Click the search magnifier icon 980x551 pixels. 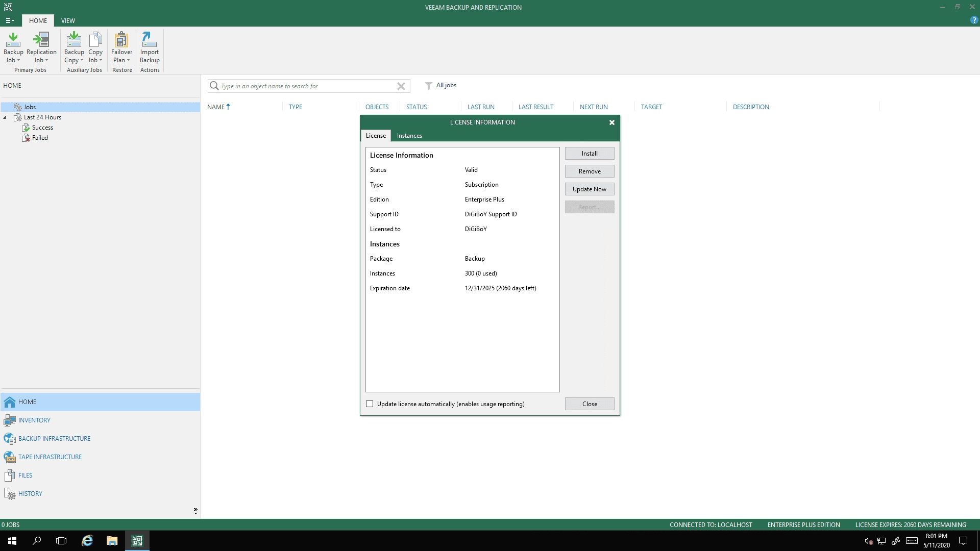click(214, 86)
